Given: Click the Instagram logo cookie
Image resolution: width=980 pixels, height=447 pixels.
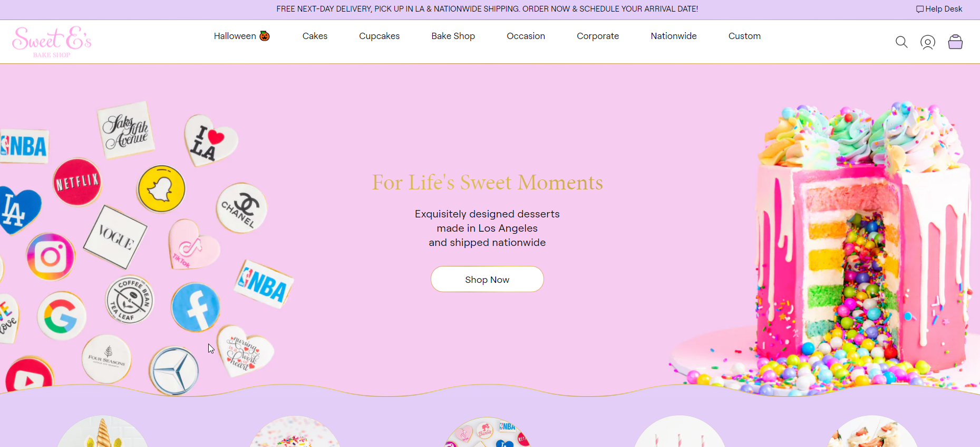Looking at the screenshot, I should (51, 256).
